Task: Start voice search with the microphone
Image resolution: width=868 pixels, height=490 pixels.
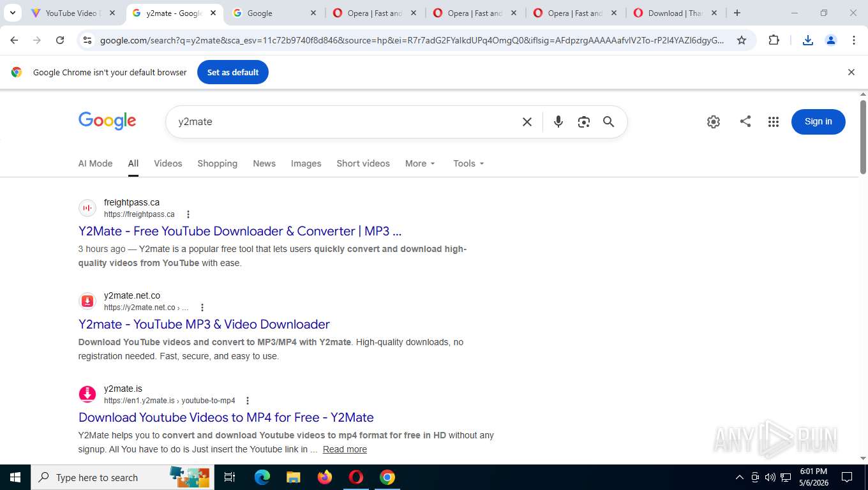Action: click(558, 122)
